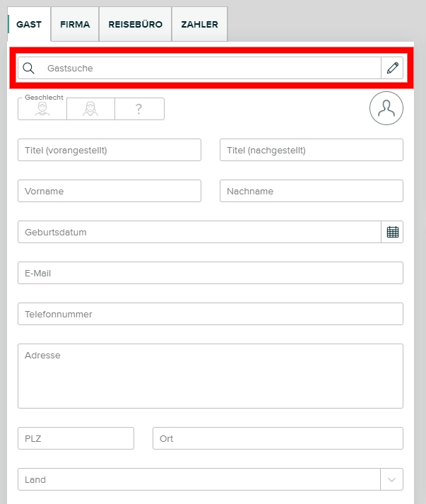Click the Vorname input field
Viewport: 426px width, 504px height.
(x=110, y=191)
